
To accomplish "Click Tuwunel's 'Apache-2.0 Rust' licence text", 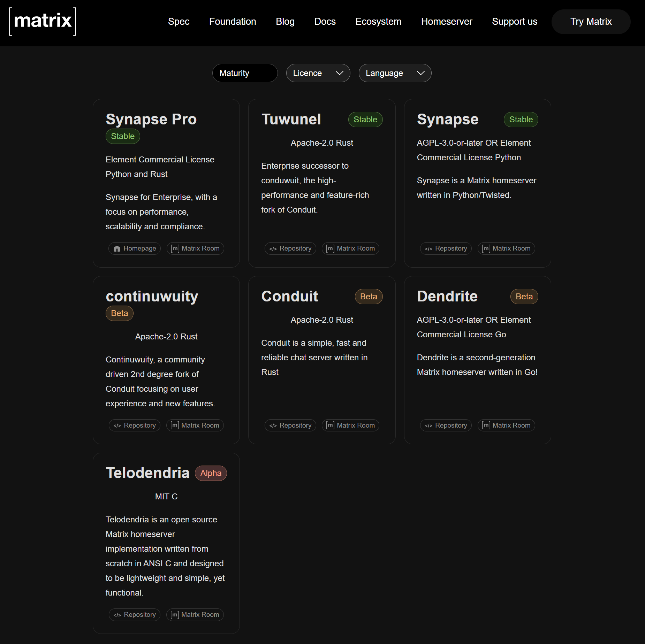I will tap(322, 143).
